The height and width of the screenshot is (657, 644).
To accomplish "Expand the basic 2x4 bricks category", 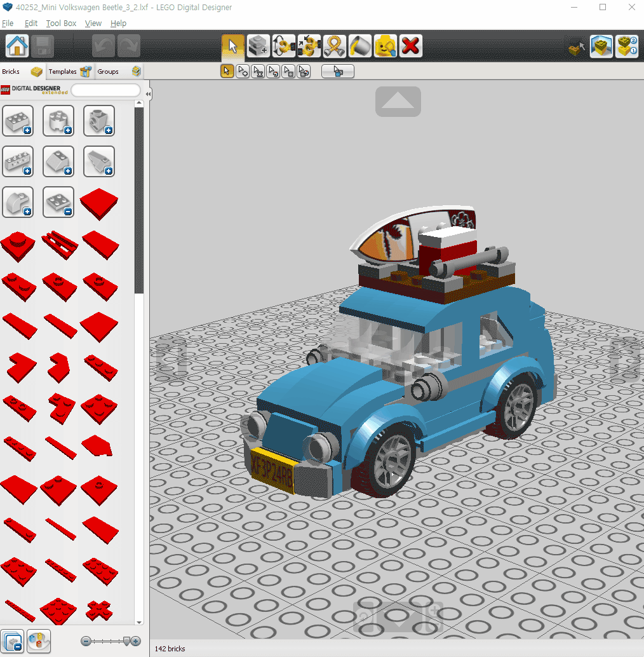I will click(x=18, y=121).
